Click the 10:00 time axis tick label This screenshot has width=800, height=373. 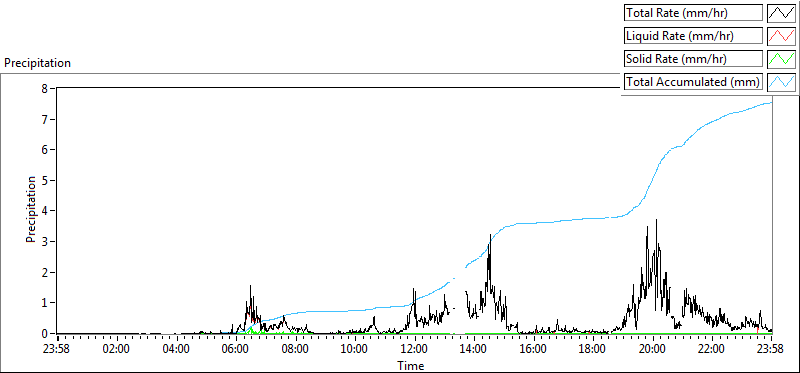355,350
